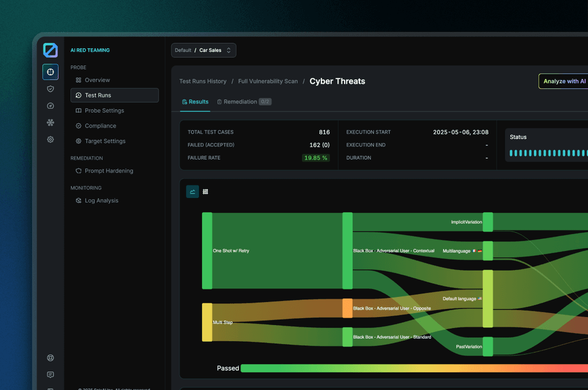Click the 19.85 % failure rate badge
588x390 pixels.
316,158
